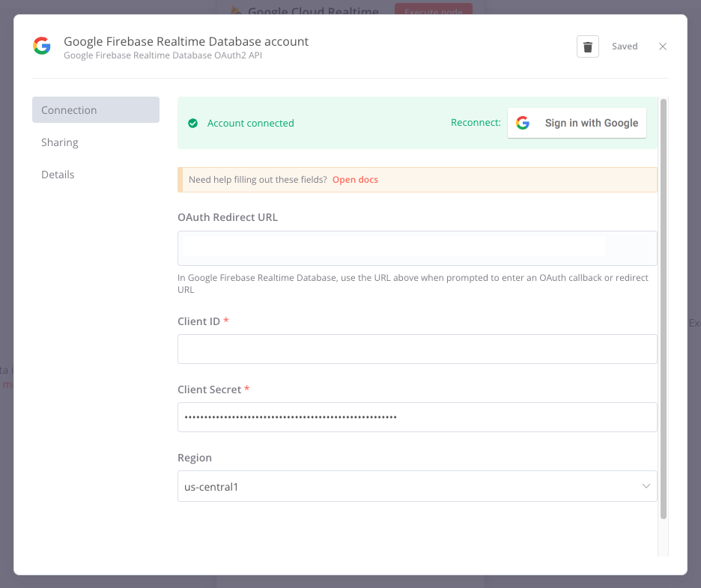Close the credential dialog with X
Viewport: 701px width, 588px height.
(x=662, y=46)
